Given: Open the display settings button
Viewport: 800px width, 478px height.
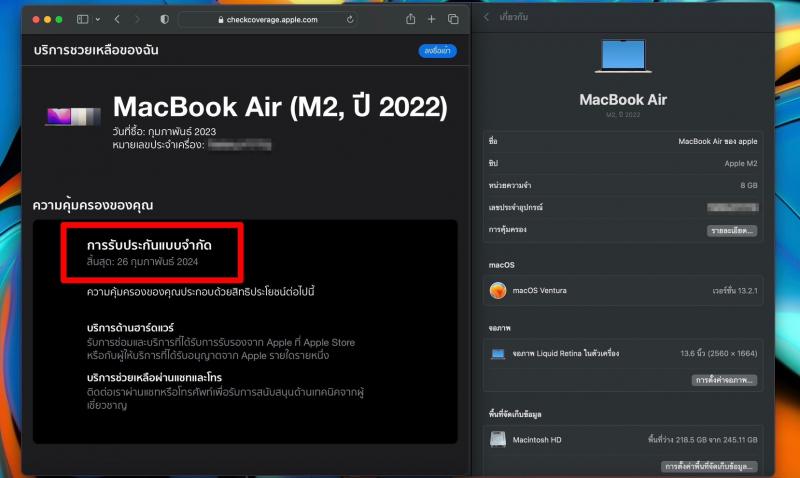Looking at the screenshot, I should tap(724, 380).
